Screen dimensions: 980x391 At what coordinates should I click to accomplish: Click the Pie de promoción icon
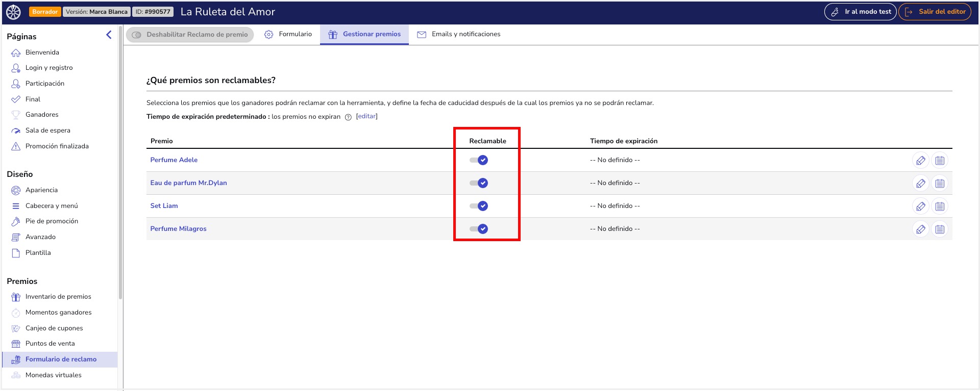[16, 221]
